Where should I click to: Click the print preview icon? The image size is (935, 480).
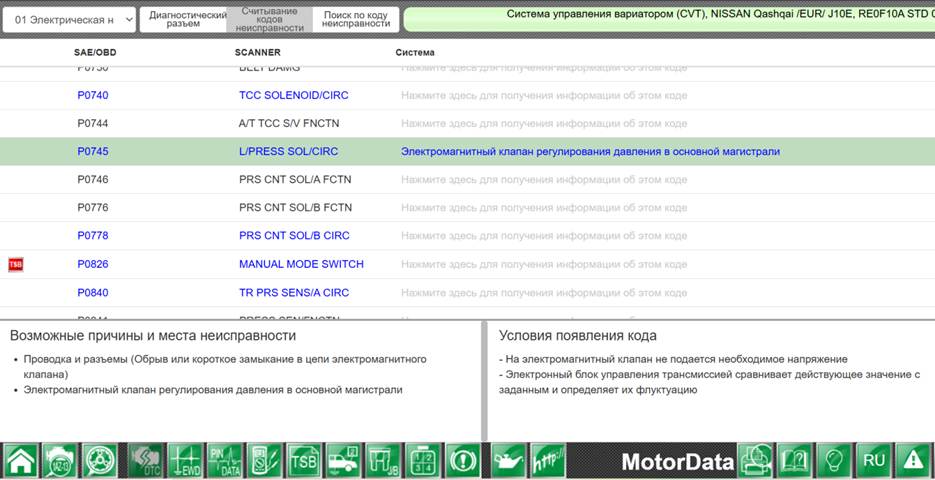coord(755,460)
